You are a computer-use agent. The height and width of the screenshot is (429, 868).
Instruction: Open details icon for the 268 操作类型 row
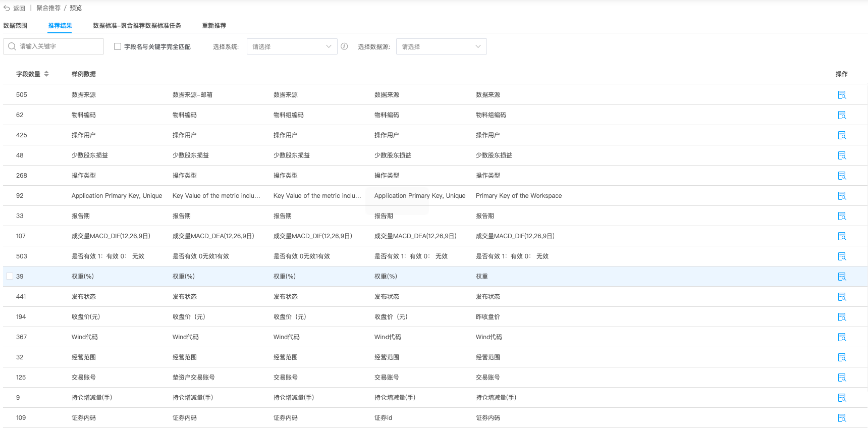point(842,176)
